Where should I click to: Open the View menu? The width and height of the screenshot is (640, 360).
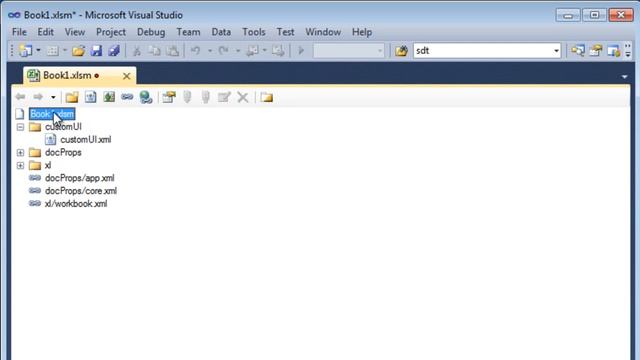(75, 32)
